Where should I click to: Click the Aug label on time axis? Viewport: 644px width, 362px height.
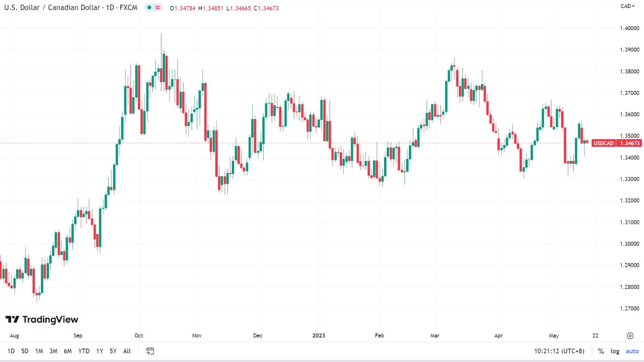[14, 336]
